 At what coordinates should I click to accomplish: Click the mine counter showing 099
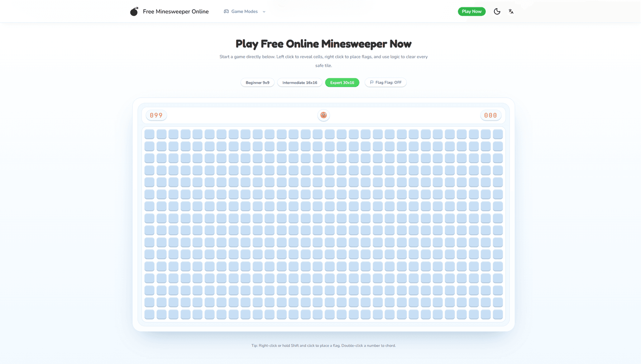156,115
